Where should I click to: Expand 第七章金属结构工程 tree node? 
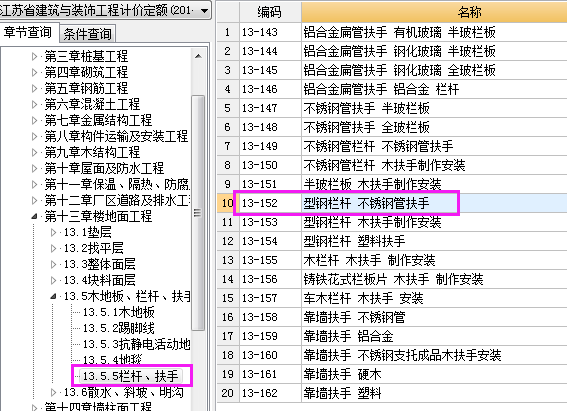click(34, 120)
